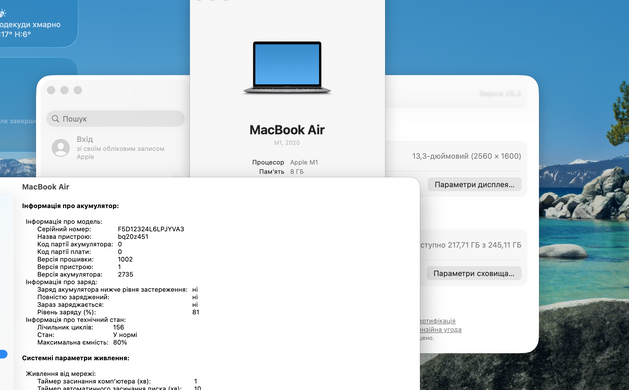Viewport: 629px width, 390px height.
Task: Zoom System Settings using the third gray window button
Action: tap(78, 90)
